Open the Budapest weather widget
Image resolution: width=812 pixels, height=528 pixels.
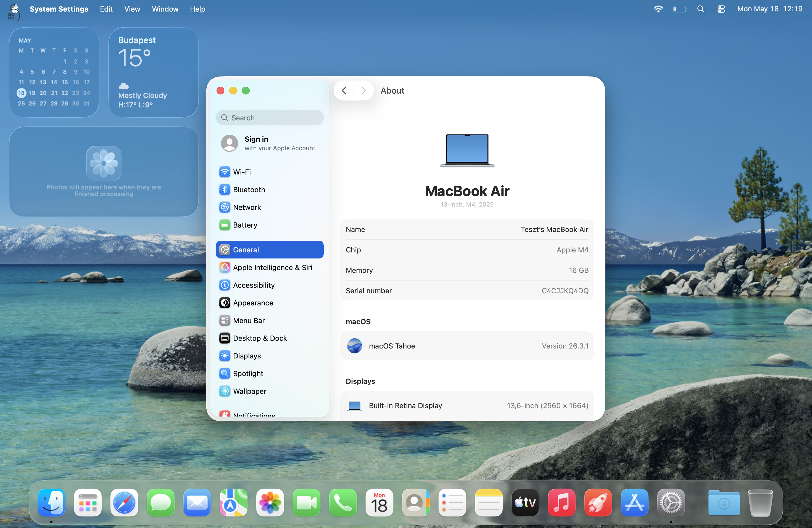pyautogui.click(x=154, y=72)
